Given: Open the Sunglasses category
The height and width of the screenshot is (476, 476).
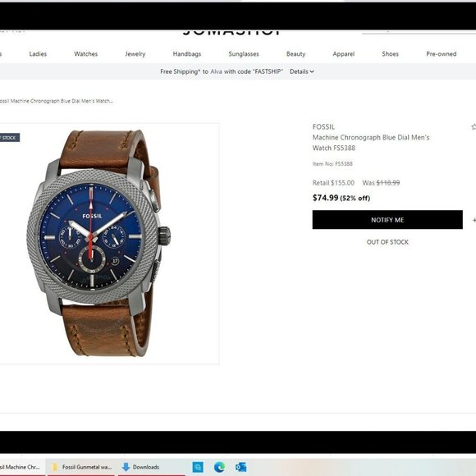Looking at the screenshot, I should [244, 54].
